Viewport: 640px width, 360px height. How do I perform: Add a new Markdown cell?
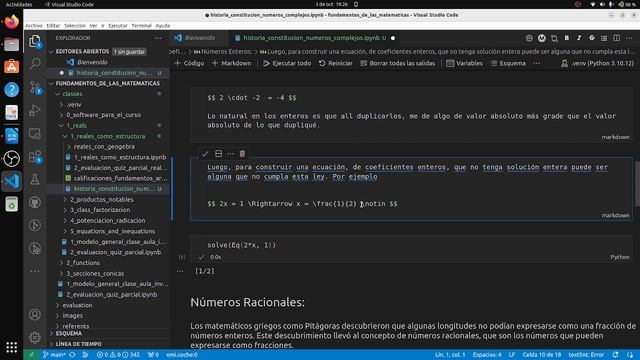coord(231,63)
